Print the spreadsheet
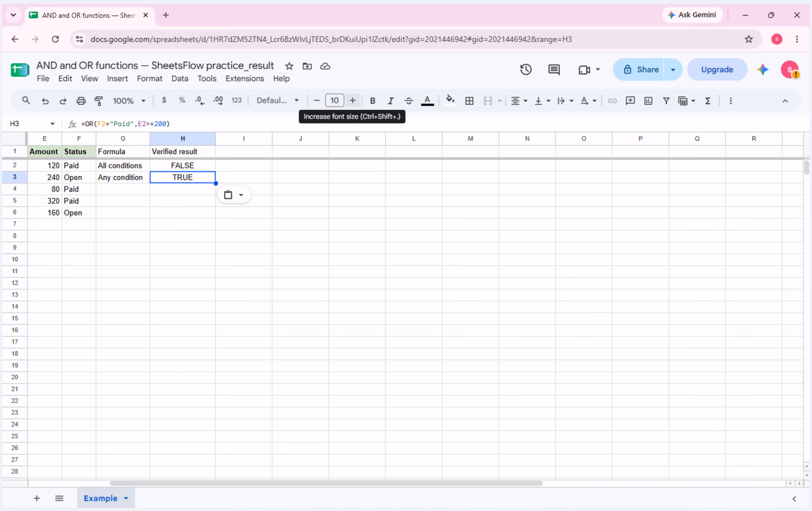This screenshot has width=812, height=511. 81,101
